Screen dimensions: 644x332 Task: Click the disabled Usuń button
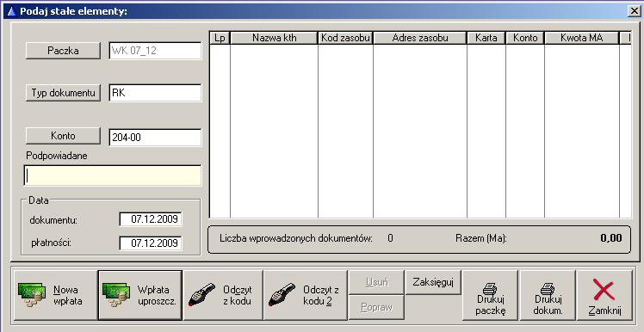(x=376, y=282)
